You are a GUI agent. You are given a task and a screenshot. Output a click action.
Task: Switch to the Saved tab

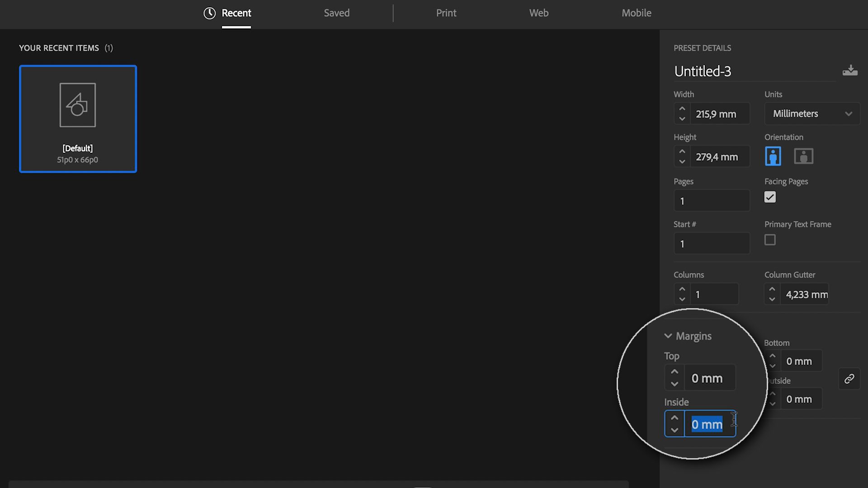pos(337,13)
